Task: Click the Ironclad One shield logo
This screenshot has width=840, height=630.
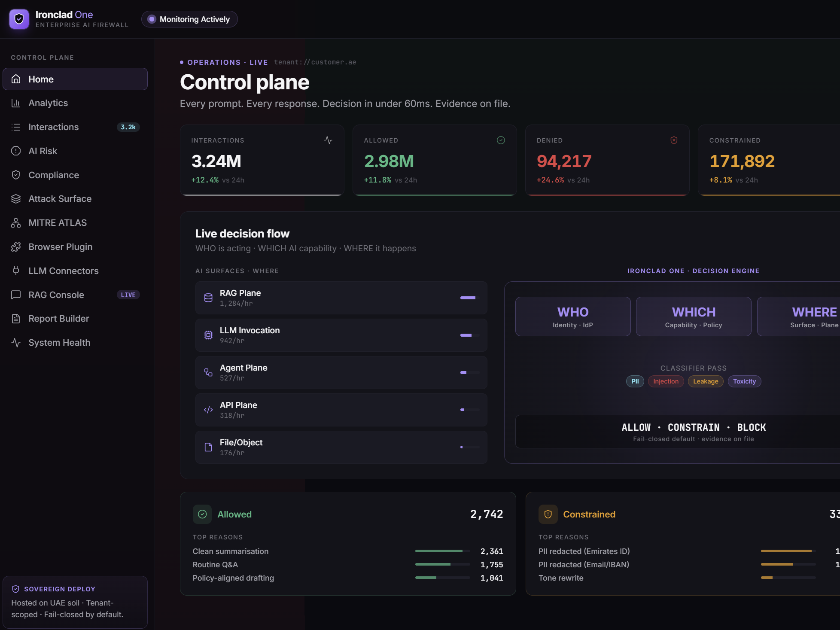Action: [19, 19]
